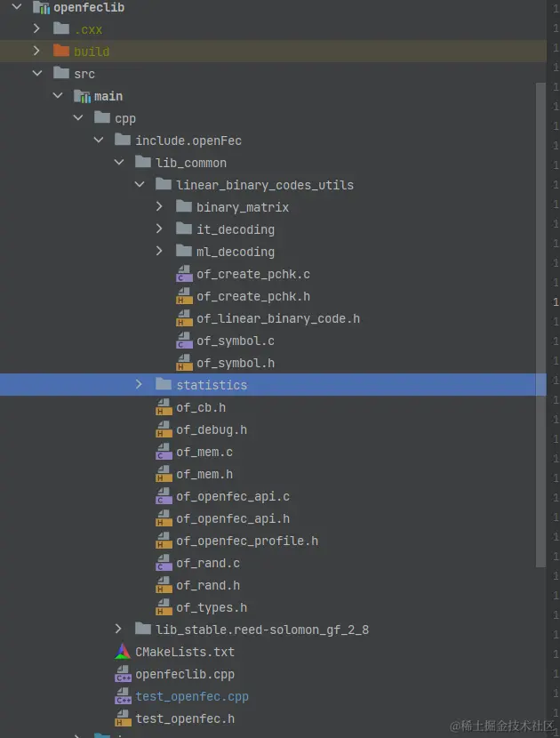This screenshot has height=738, width=560.
Task: Click the 'of_create_pchk.c' file name
Action: tap(253, 274)
